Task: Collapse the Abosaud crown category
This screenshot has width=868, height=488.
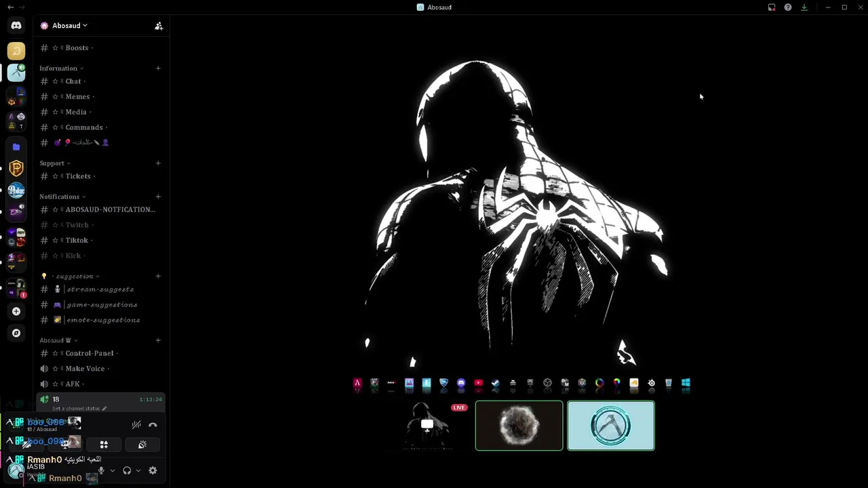Action: 58,340
